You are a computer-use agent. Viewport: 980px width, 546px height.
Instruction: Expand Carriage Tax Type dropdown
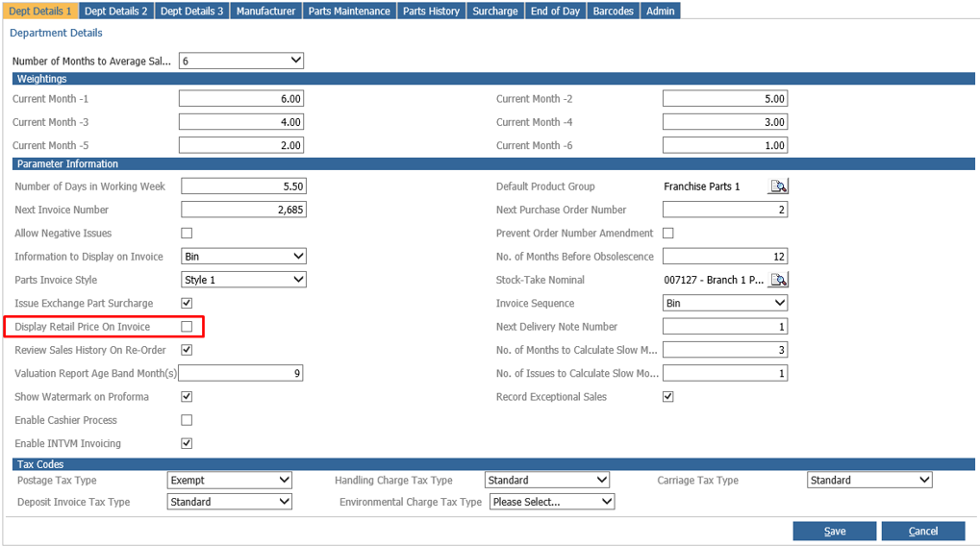pyautogui.click(x=869, y=480)
